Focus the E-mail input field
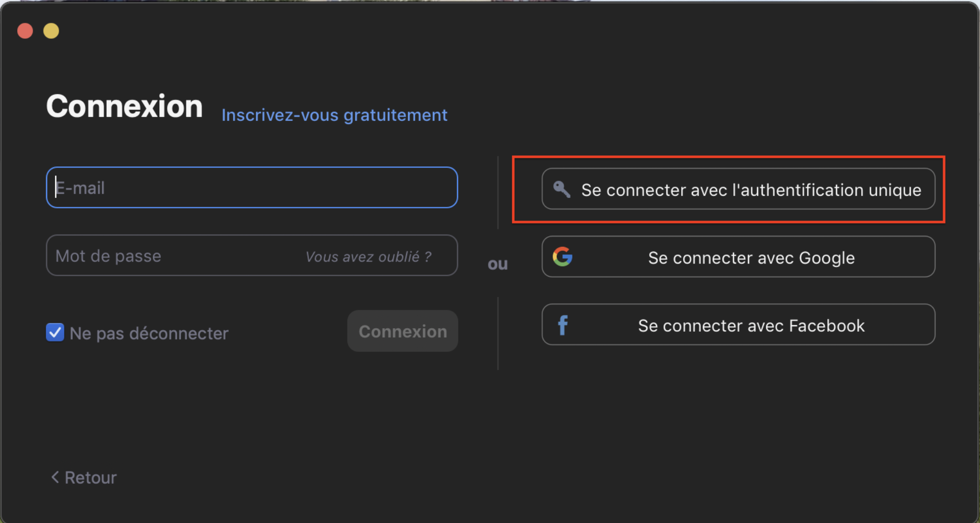This screenshot has height=523, width=980. pos(252,188)
